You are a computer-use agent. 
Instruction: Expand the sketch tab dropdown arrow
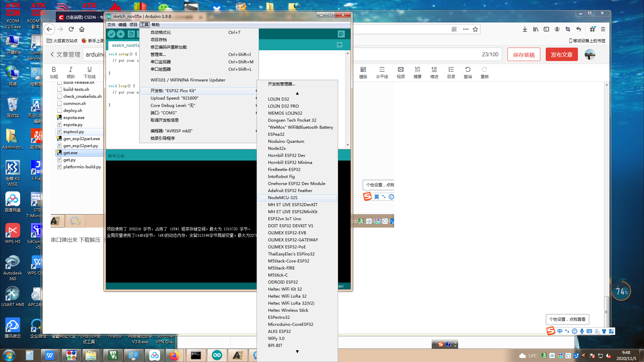339,45
